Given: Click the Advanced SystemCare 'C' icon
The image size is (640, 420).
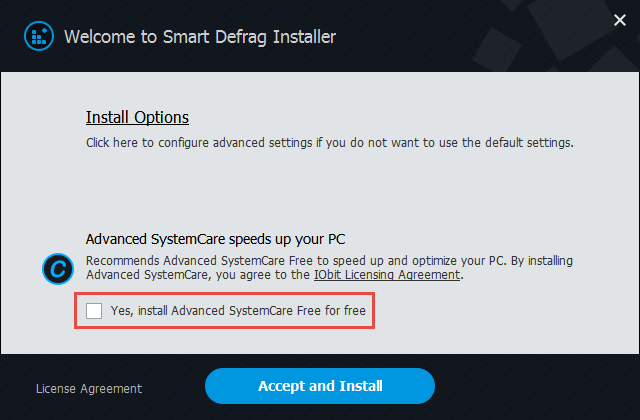Looking at the screenshot, I should 58,269.
